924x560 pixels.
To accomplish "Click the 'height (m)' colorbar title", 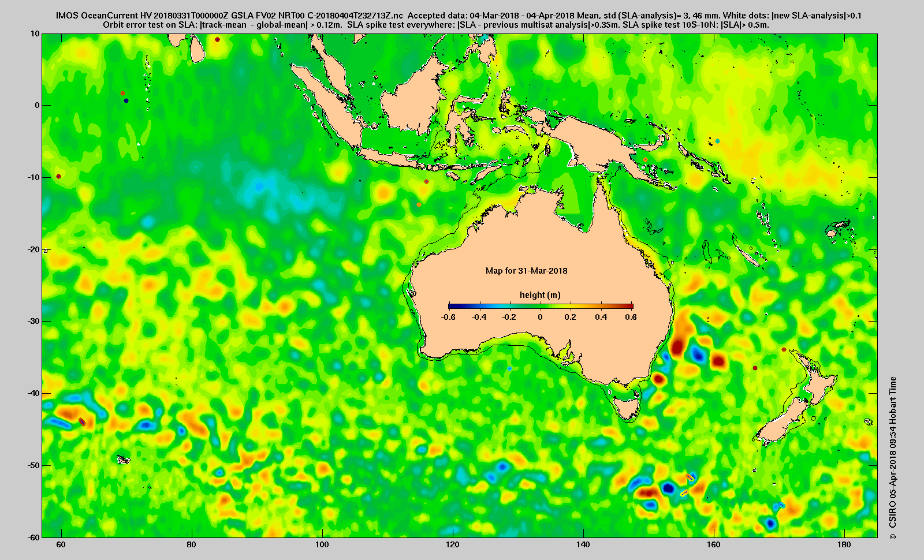I will click(x=540, y=294).
